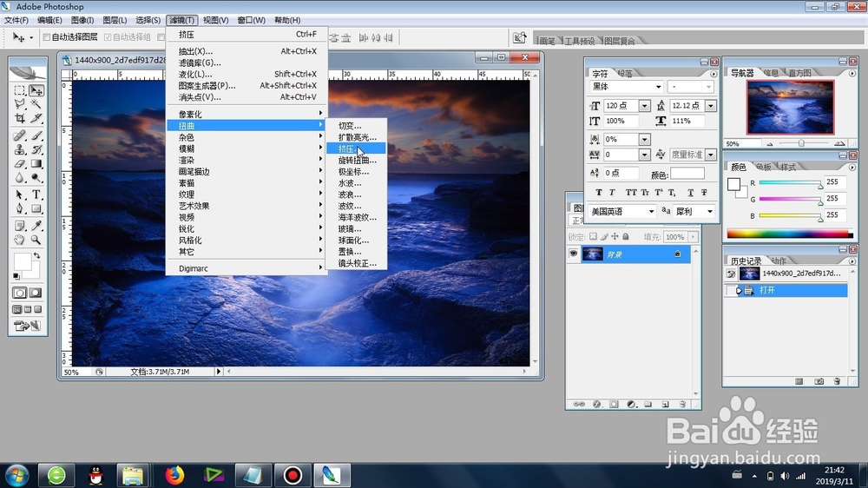868x488 pixels.
Task: Select the Rectangular Marquee tool
Action: click(x=20, y=90)
